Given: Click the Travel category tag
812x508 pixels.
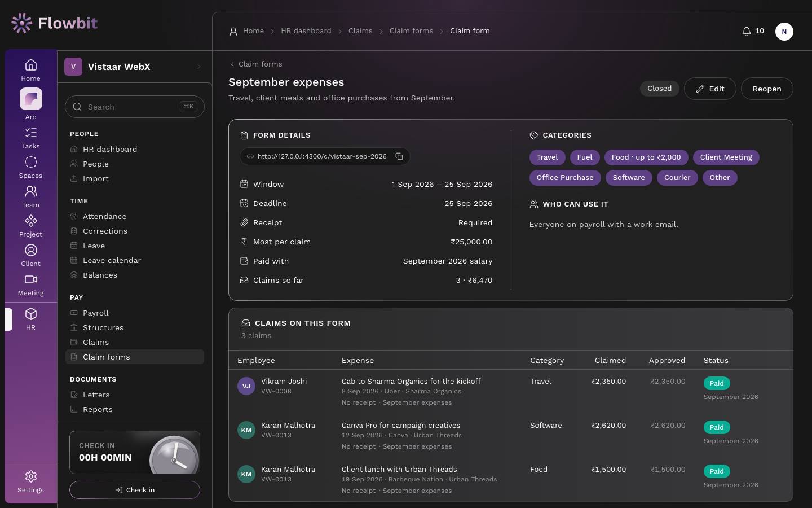Looking at the screenshot, I should [547, 157].
